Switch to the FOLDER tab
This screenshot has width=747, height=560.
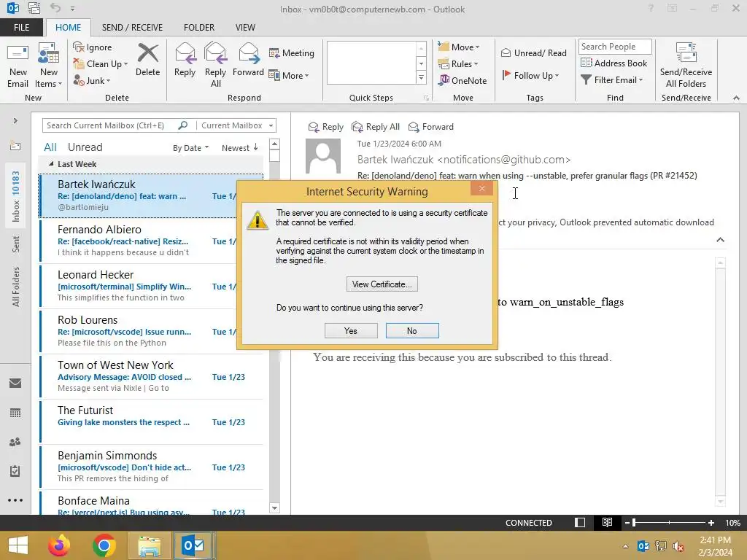tap(199, 27)
